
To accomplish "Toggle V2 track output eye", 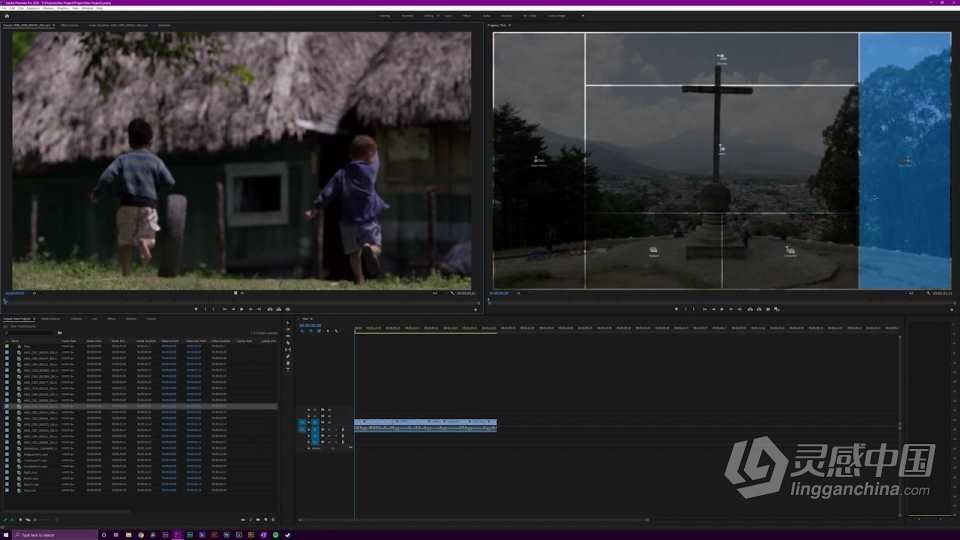I will pos(329,416).
